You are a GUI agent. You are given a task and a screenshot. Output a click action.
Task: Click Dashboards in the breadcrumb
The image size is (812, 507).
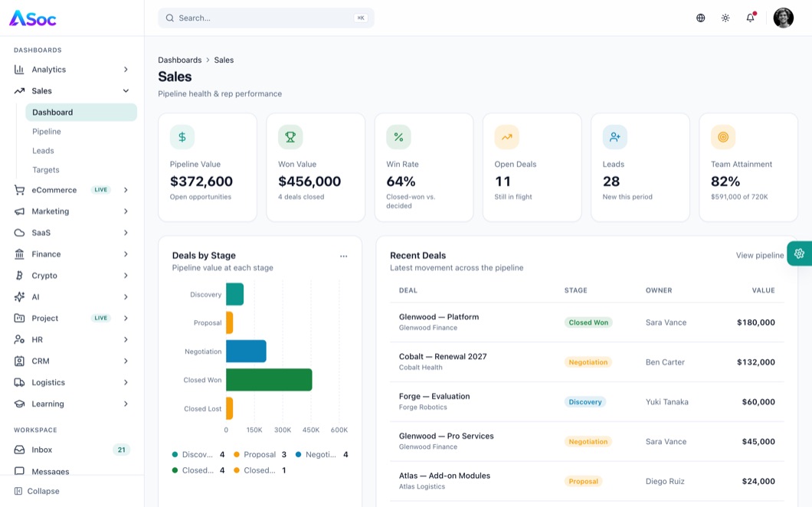180,60
